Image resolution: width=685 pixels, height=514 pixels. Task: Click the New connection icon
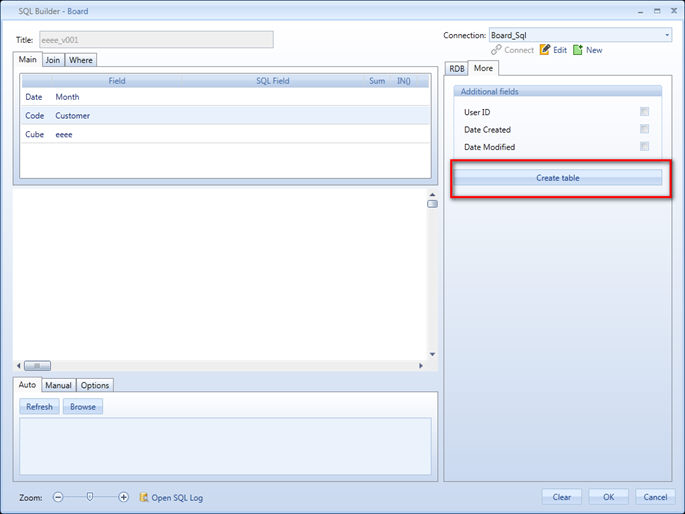[x=578, y=50]
